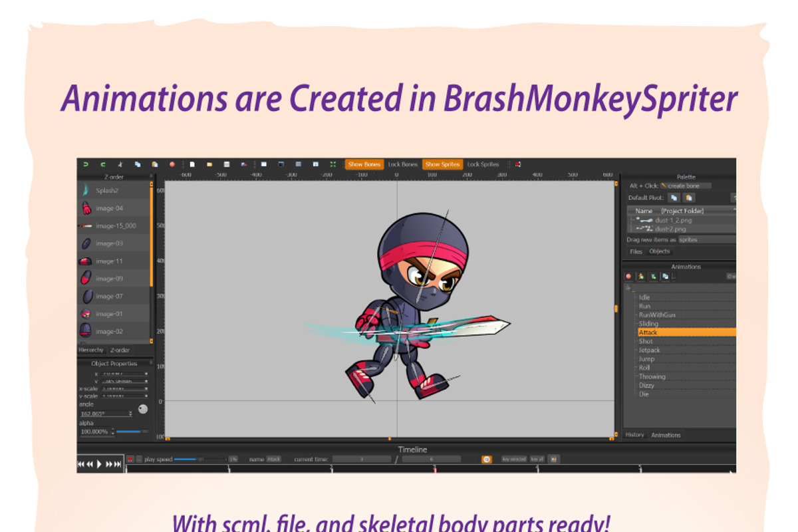798x532 pixels.
Task: Click the duplicate animation icon in Animations panel
Action: point(666,276)
